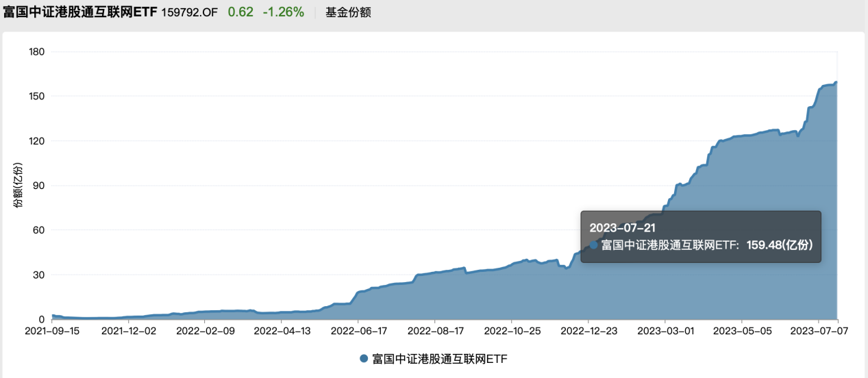The image size is (868, 378).
Task: Click the 2021-09-15 x-axis date label
Action: (52, 330)
